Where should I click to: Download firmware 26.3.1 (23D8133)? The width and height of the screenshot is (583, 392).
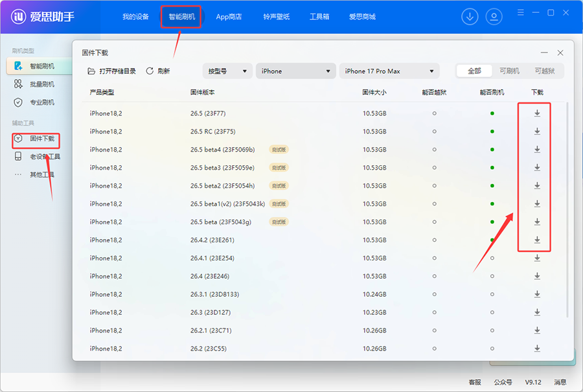click(x=537, y=294)
